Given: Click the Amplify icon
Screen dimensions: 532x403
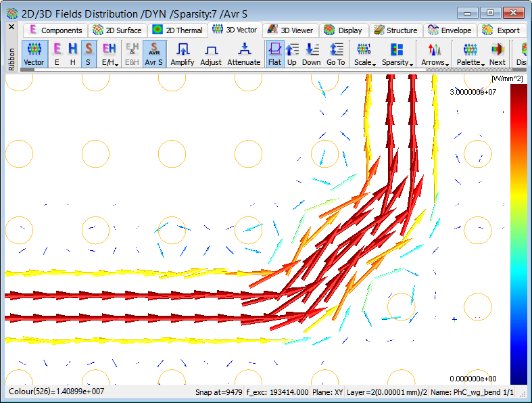Looking at the screenshot, I should (183, 54).
